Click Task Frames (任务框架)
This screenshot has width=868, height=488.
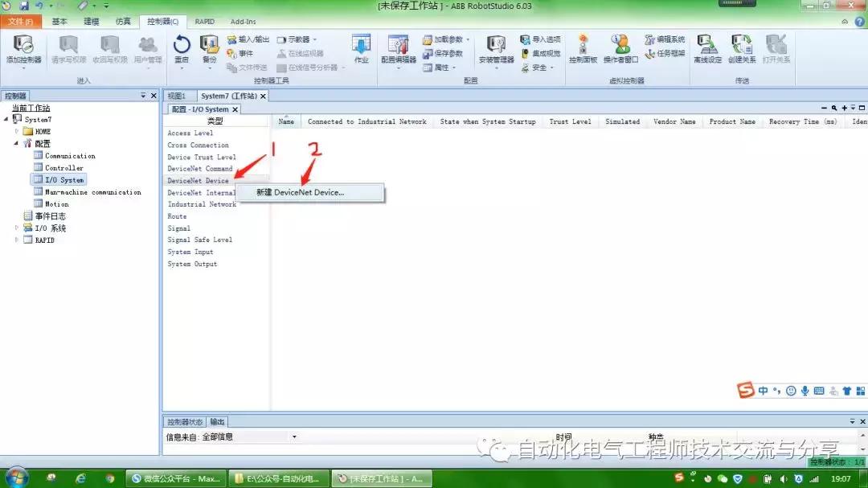coord(665,53)
